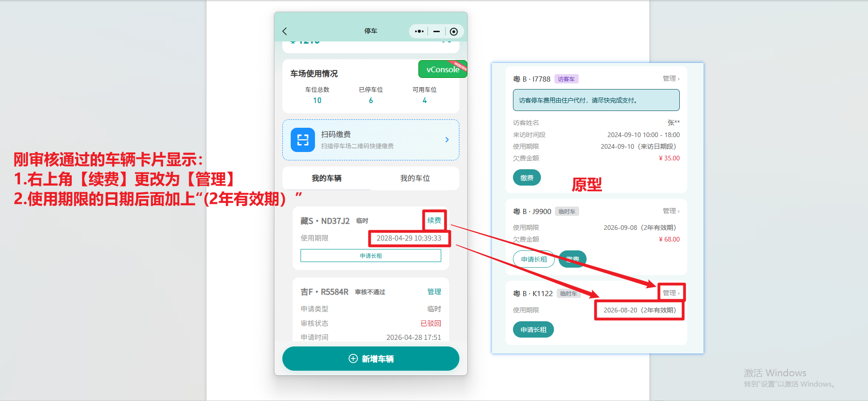Minimize the mini program with the dash icon
868x401 pixels.
click(x=437, y=31)
